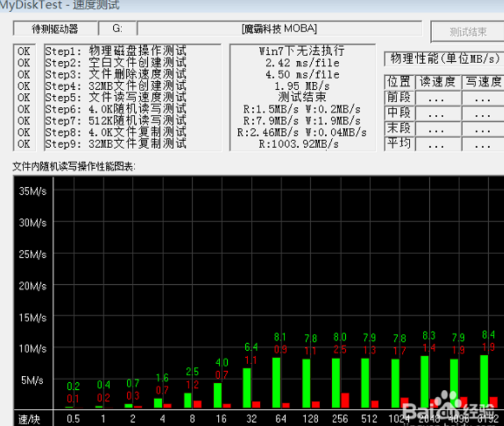Select the G: drive field
The height and width of the screenshot is (426, 504).
117,29
